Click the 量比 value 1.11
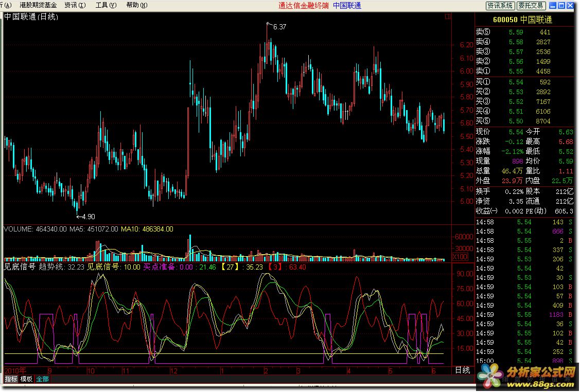Viewport: 580px width, 392px height. [x=566, y=171]
